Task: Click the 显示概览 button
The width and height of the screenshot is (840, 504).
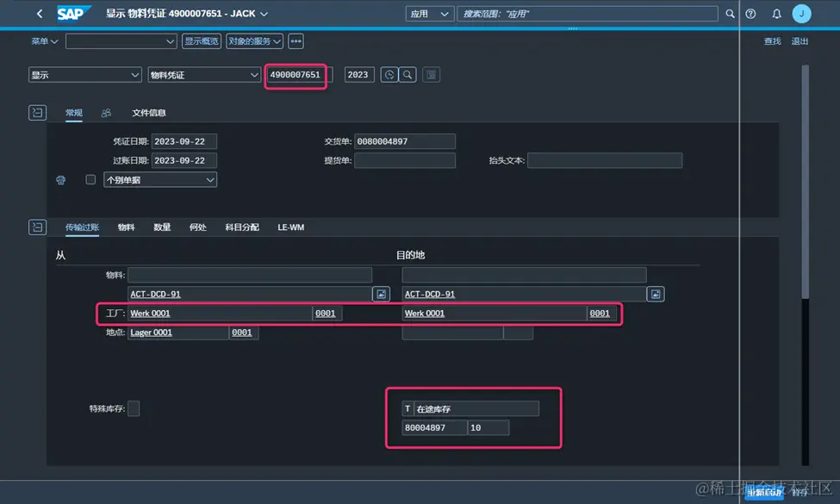Action: 202,41
